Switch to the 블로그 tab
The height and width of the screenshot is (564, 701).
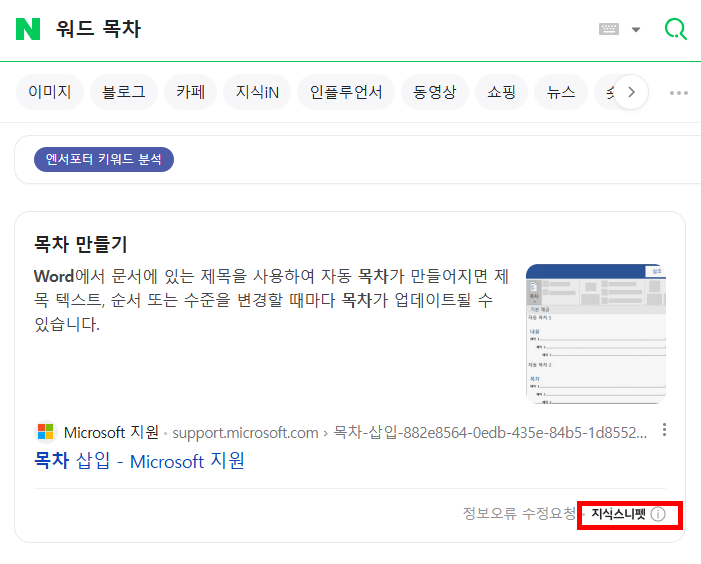(124, 92)
